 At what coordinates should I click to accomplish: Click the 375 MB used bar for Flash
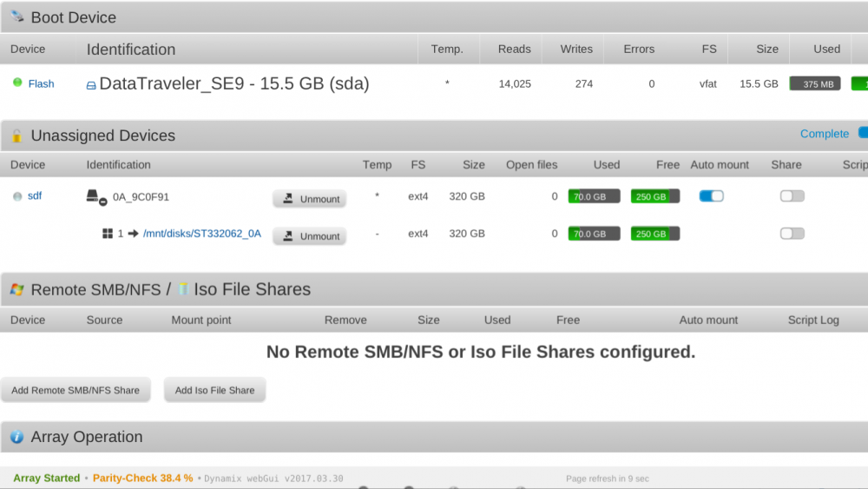pos(815,83)
